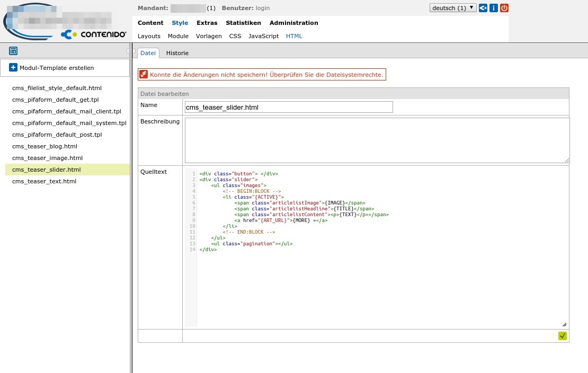Click the frame resize handle beside Datei tab
588x373 pixels.
coord(130,51)
